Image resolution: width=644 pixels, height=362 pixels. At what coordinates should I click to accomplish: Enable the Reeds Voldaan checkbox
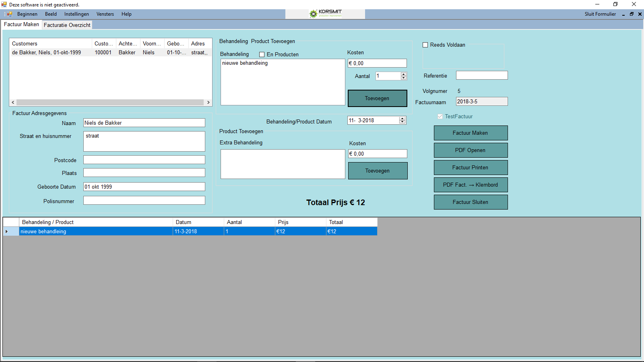point(425,45)
